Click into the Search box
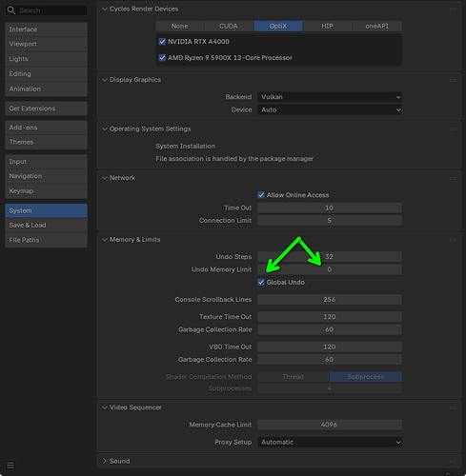This screenshot has height=476, width=466. click(x=46, y=10)
